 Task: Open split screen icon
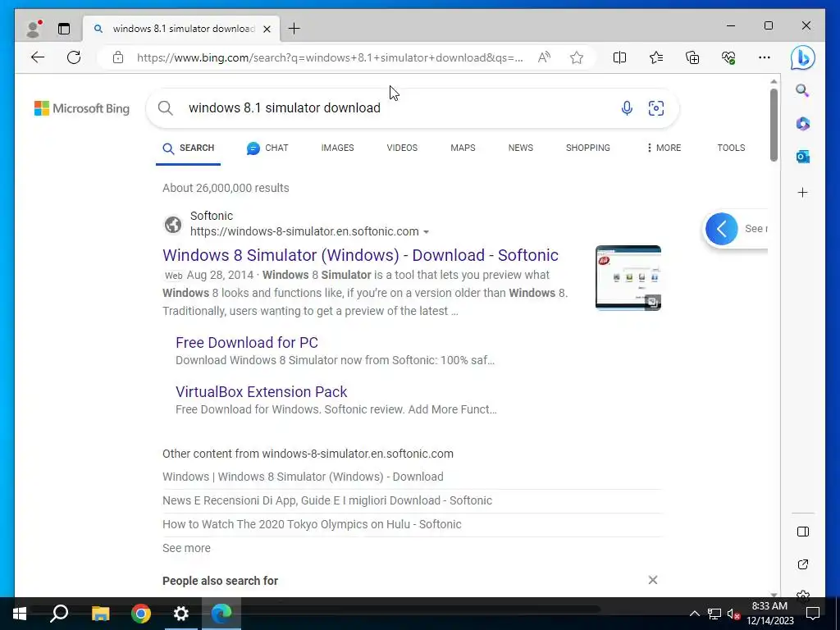click(x=619, y=57)
